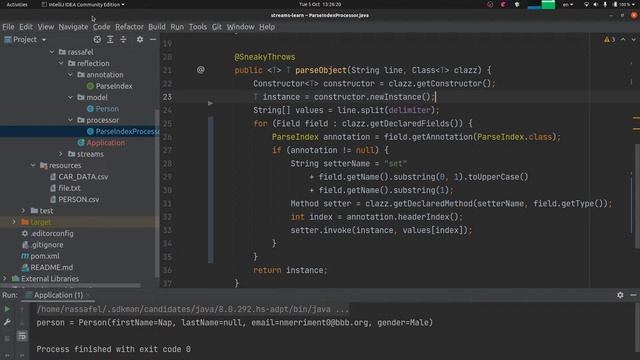Open the File menu
Viewport: 640px width, 360px height.
[x=8, y=27]
